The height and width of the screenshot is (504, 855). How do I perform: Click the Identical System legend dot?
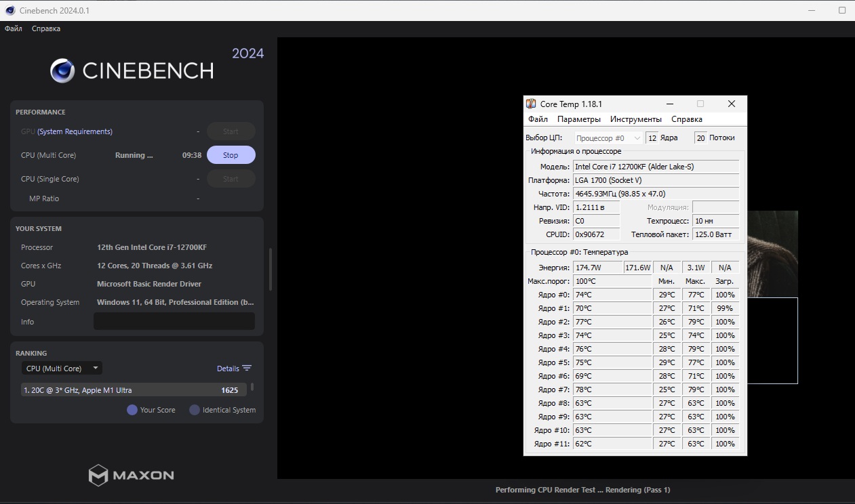pyautogui.click(x=195, y=410)
